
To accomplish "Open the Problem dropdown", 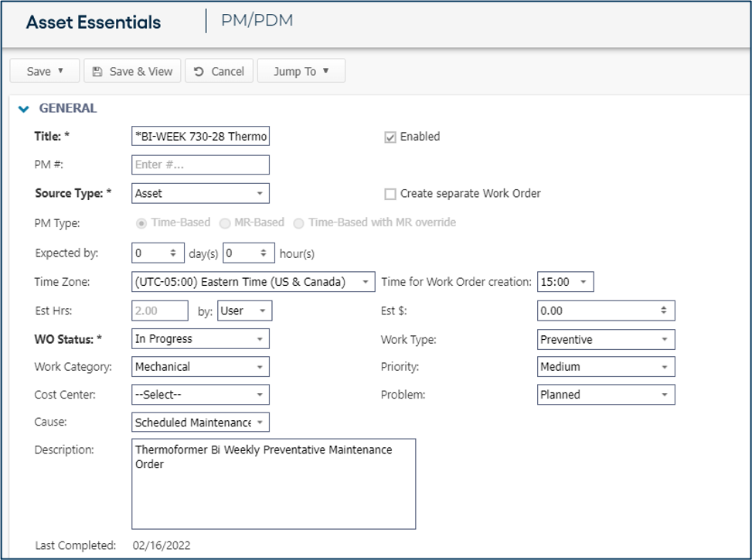I will (x=606, y=395).
